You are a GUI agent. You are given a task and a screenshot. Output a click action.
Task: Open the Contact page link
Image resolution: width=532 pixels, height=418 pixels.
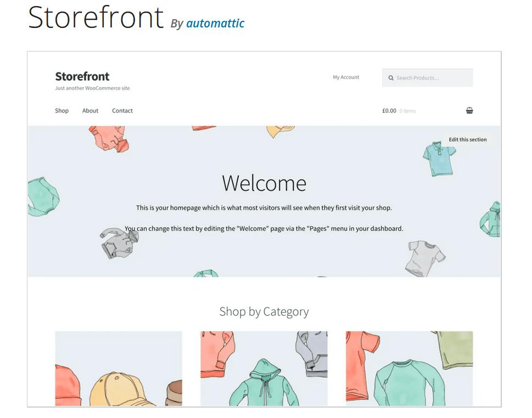pos(122,110)
